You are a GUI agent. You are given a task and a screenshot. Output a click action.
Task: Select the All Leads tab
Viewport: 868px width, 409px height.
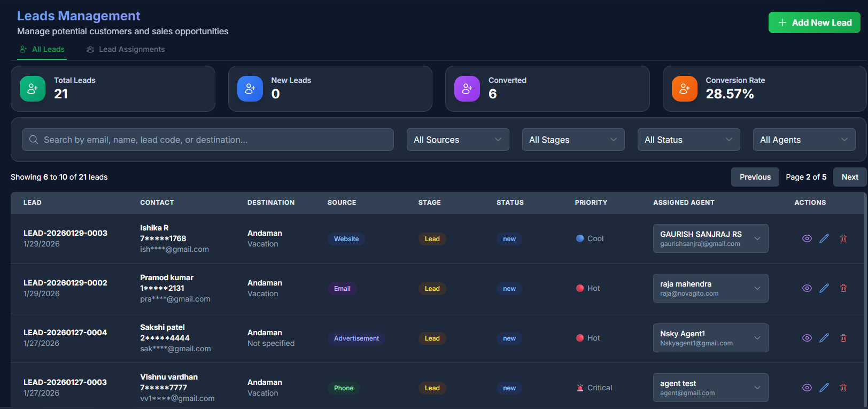(42, 49)
